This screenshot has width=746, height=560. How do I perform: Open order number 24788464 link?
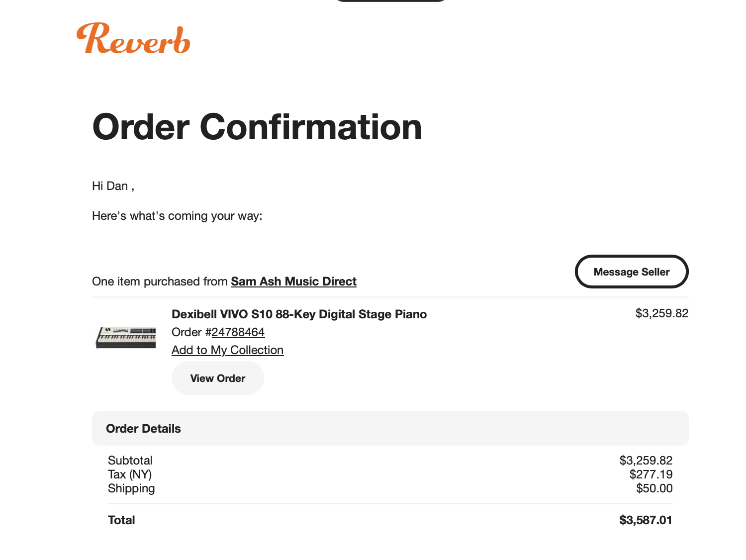point(238,332)
